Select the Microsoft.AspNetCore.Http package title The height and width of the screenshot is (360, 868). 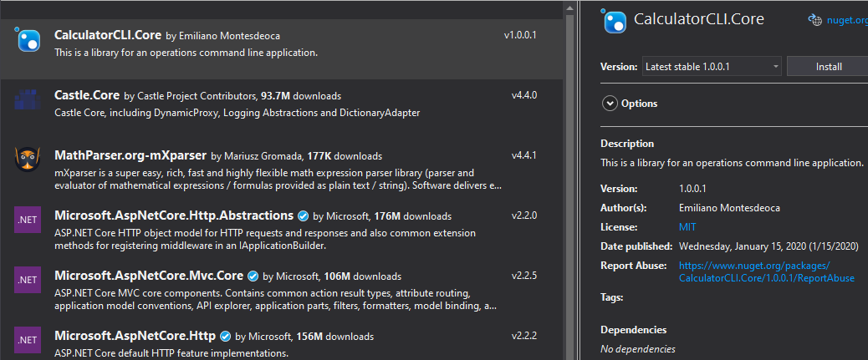tap(135, 336)
